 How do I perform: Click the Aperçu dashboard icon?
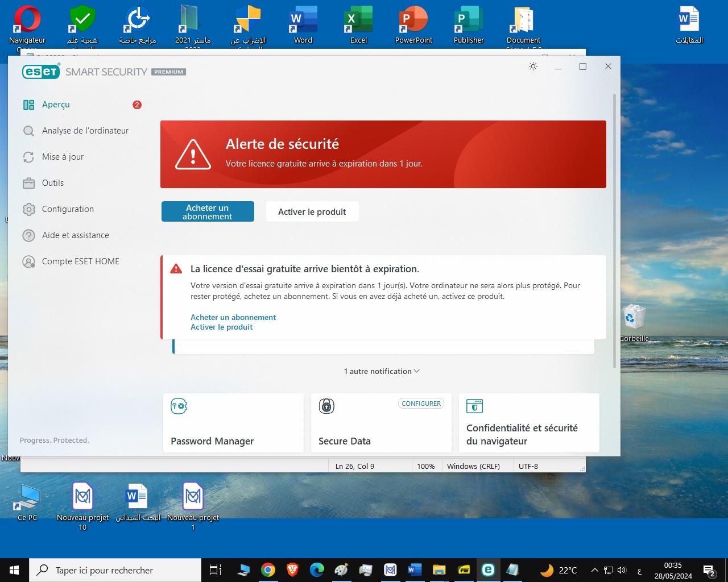point(28,105)
